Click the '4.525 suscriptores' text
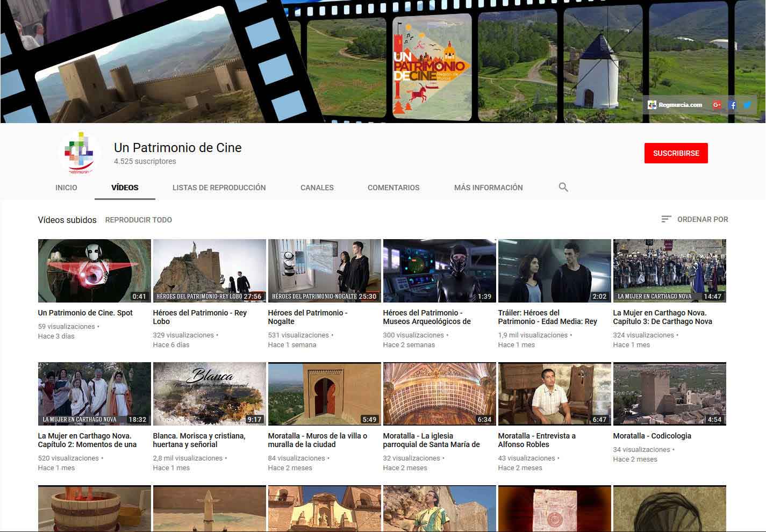Viewport: 766px width, 532px height. 145,161
